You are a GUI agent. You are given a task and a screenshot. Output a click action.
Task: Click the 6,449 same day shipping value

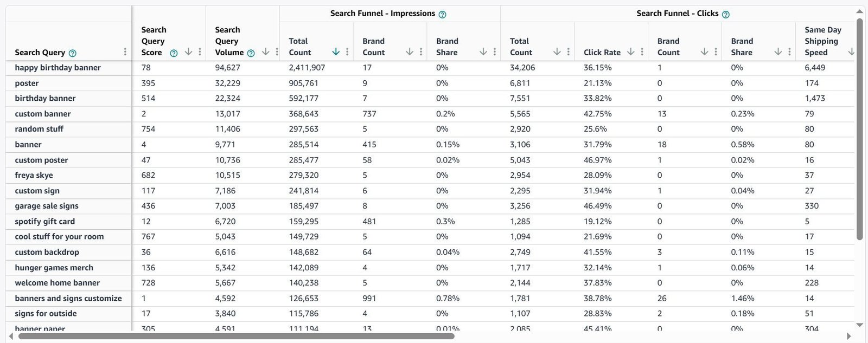coord(815,68)
